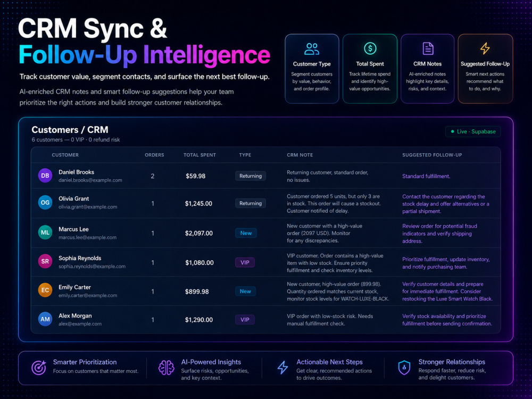Click emily.carter@example.com email
This screenshot has height=399, width=532.
tap(88, 295)
